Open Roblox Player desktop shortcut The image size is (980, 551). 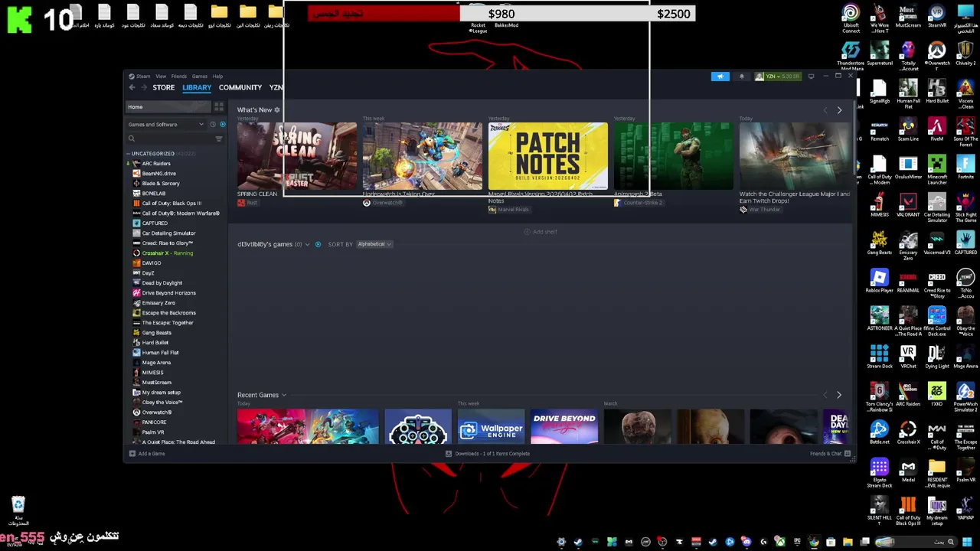click(x=880, y=282)
